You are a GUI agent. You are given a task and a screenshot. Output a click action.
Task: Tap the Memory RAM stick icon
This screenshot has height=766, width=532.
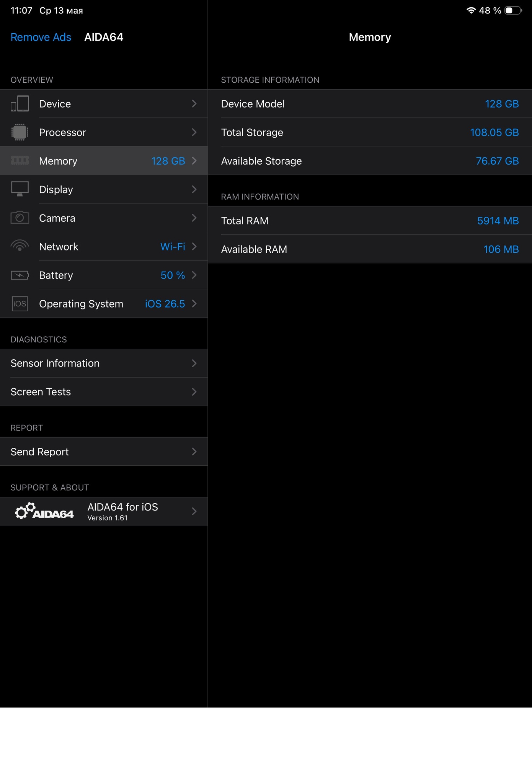pyautogui.click(x=20, y=161)
